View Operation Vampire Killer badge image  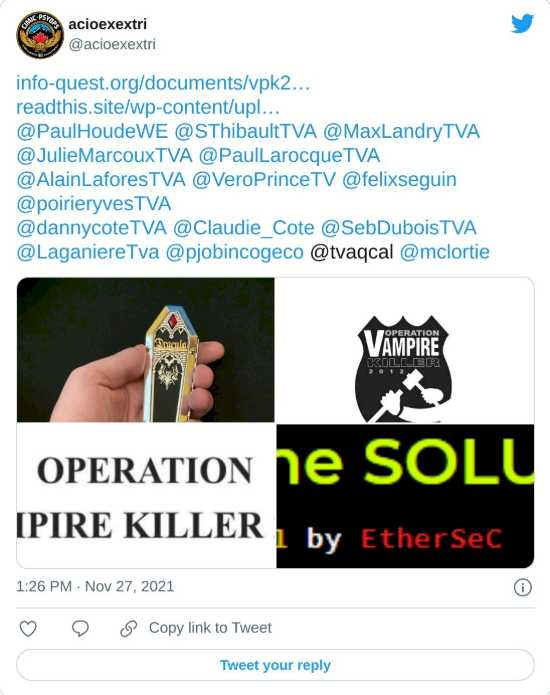tap(405, 350)
